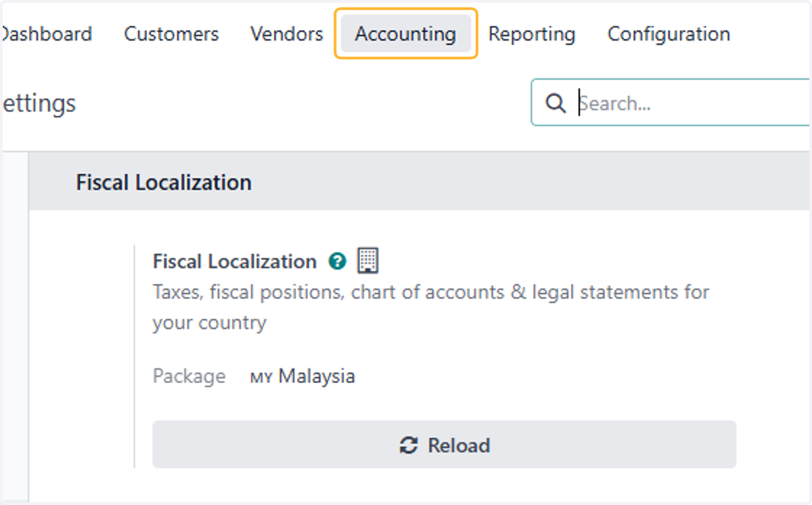The height and width of the screenshot is (505, 812).
Task: Click the Reload button
Action: 444,445
